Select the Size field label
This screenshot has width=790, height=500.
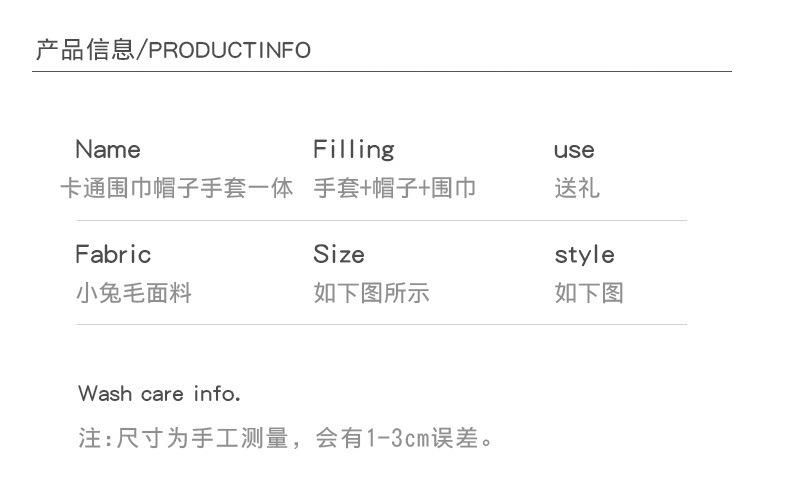pyautogui.click(x=339, y=255)
